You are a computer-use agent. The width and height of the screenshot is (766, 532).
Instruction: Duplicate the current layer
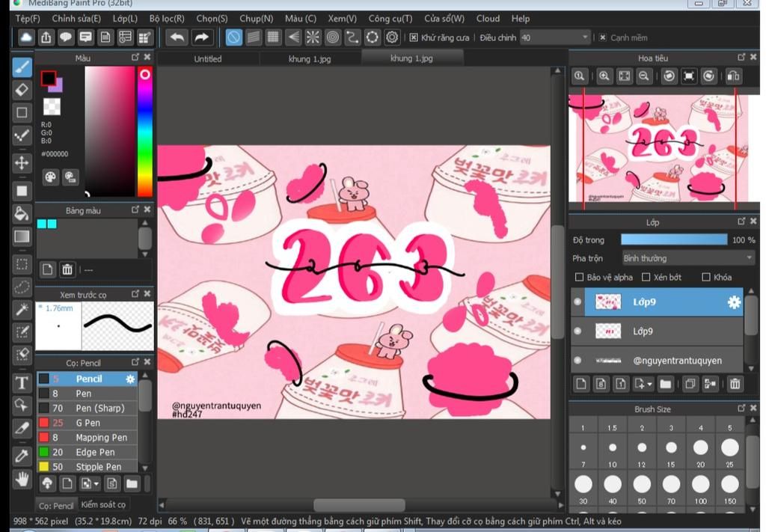pyautogui.click(x=690, y=384)
